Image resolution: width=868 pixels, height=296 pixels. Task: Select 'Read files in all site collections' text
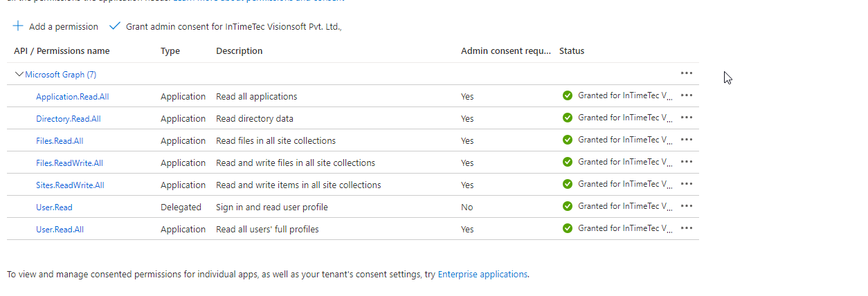[275, 141]
